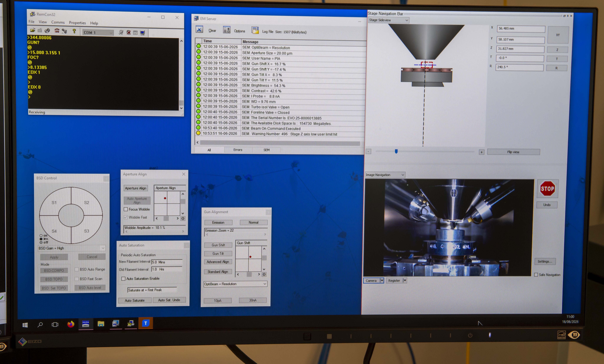Click the float-window icon in Stage Navigation Bar
Viewport: 604px width, 364px height.
coord(564,16)
